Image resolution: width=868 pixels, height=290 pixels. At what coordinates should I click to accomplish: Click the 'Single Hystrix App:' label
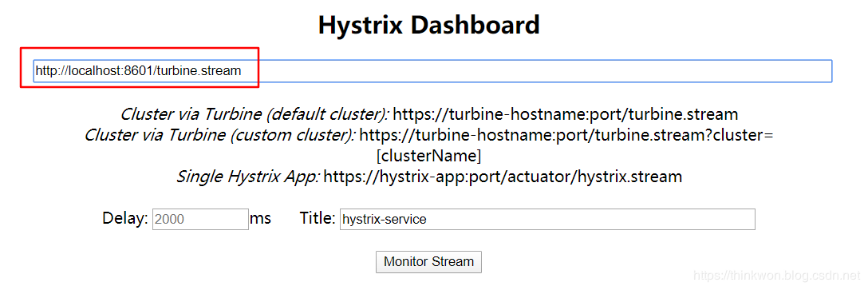pyautogui.click(x=248, y=177)
